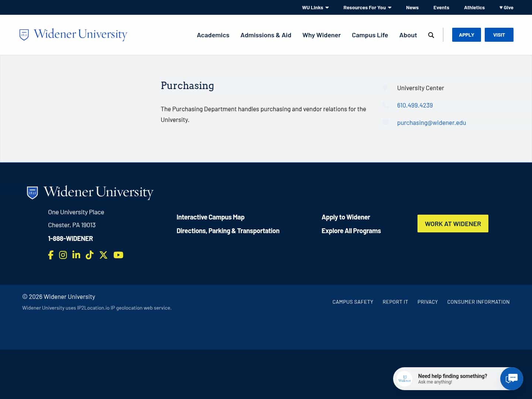The image size is (532, 399).
Task: Go to Athletics in top bar
Action: click(x=474, y=7)
